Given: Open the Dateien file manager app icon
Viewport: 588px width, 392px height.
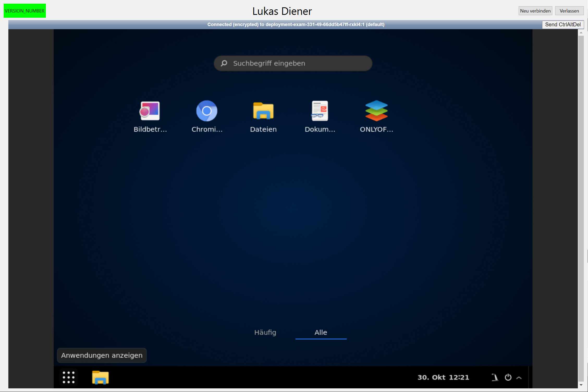Looking at the screenshot, I should coord(263,116).
